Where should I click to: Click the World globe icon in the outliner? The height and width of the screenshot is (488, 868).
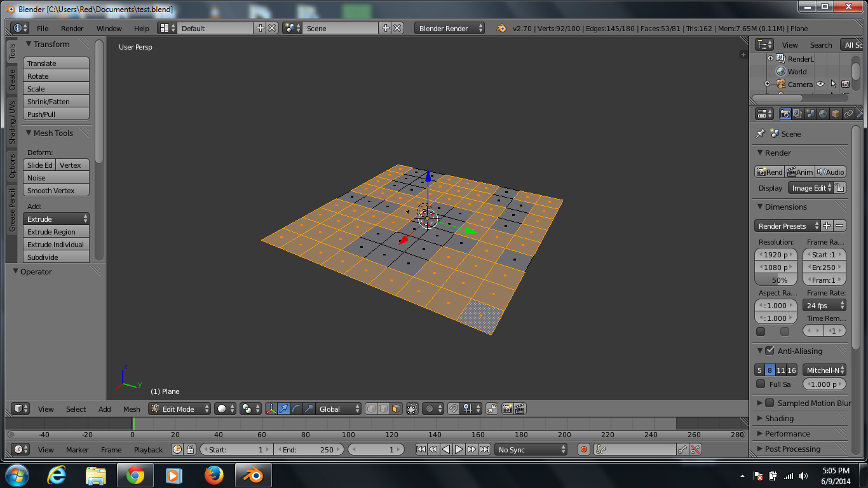(x=781, y=71)
